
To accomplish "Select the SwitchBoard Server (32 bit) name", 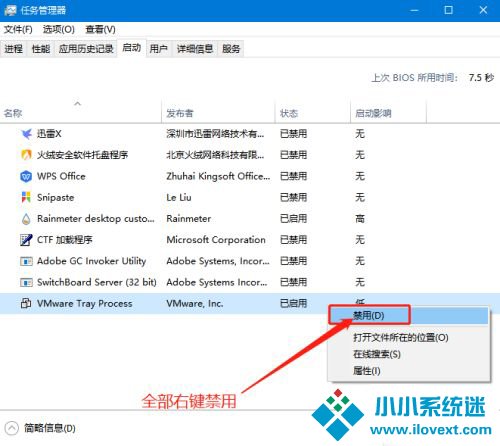I will 97,282.
